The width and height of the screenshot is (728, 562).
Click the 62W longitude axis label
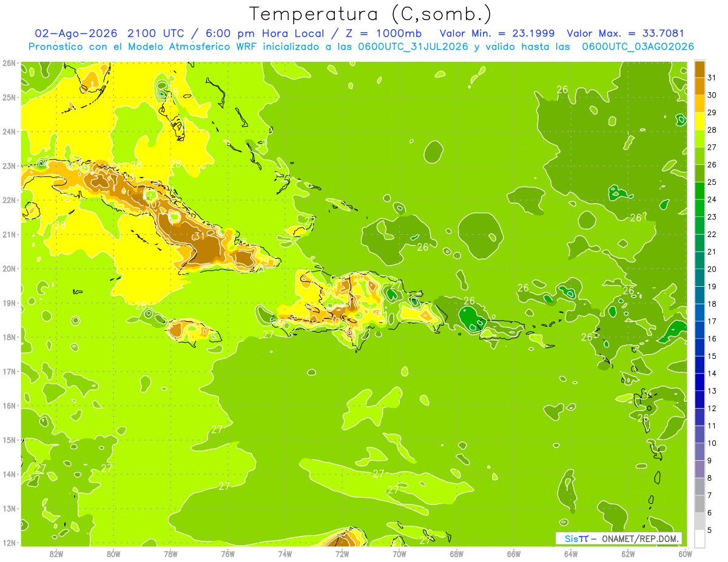629,554
